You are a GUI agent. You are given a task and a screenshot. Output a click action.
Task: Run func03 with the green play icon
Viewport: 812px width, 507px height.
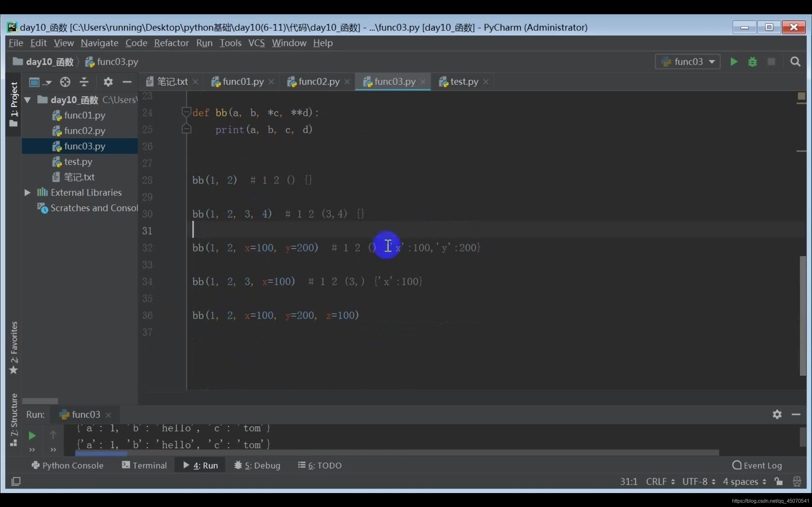[733, 62]
